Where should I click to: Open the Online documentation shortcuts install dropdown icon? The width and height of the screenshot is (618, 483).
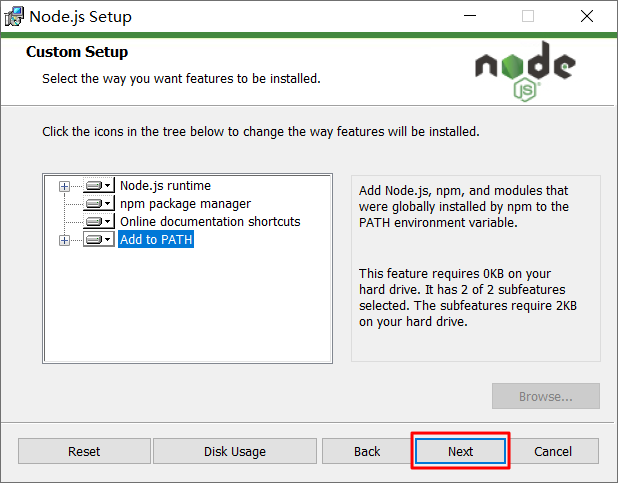[99, 222]
